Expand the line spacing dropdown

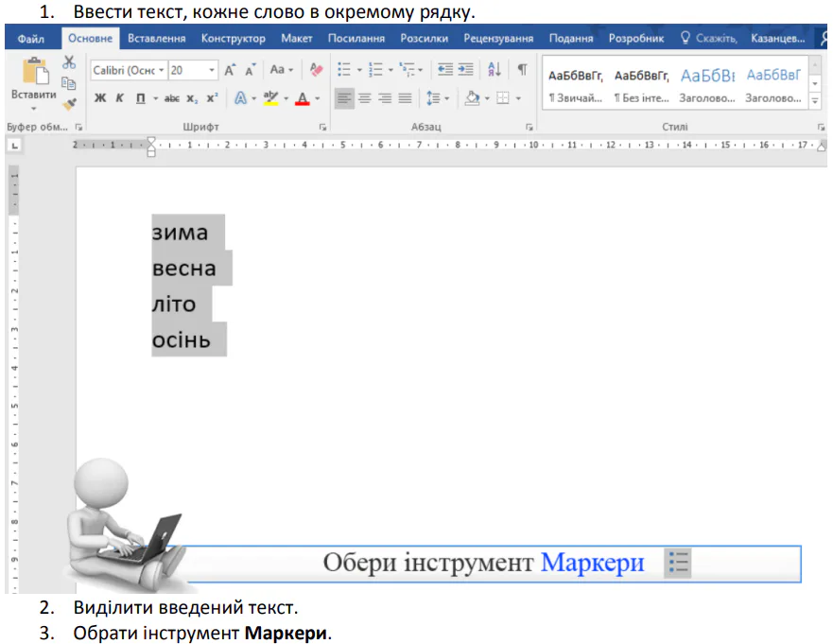coord(447,98)
